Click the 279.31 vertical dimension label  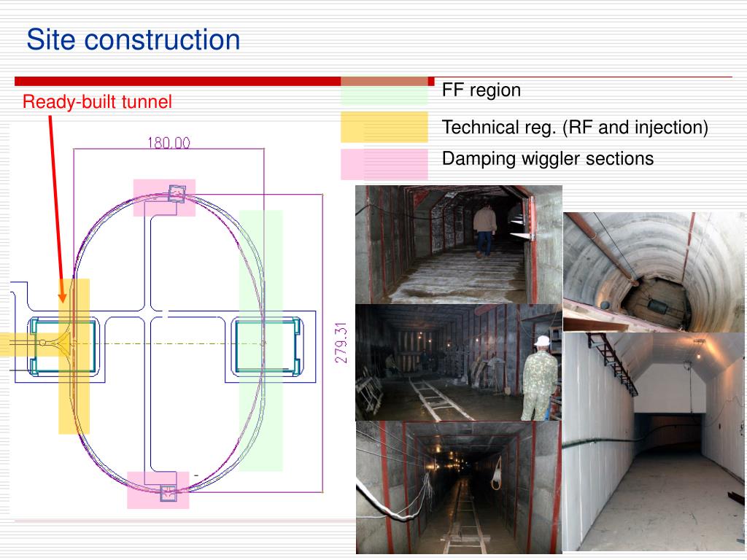[x=341, y=343]
